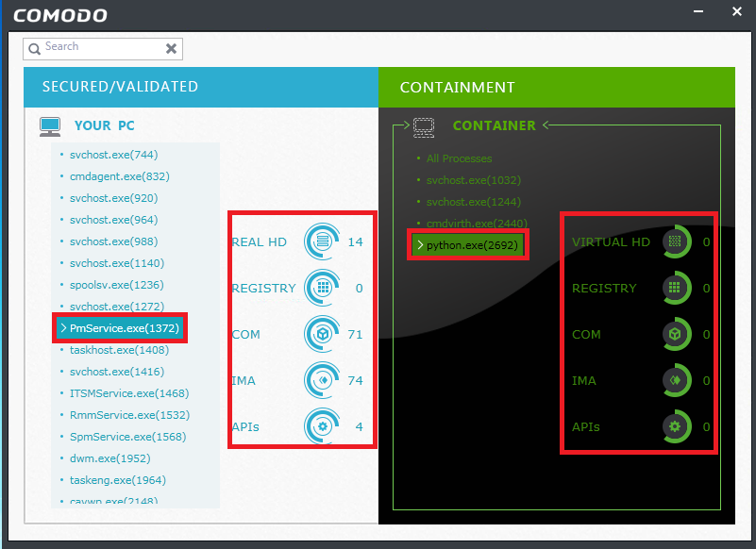Select contained cmdvirth.exe(2440) process
Viewport: 756px width, 549px height.
[477, 224]
